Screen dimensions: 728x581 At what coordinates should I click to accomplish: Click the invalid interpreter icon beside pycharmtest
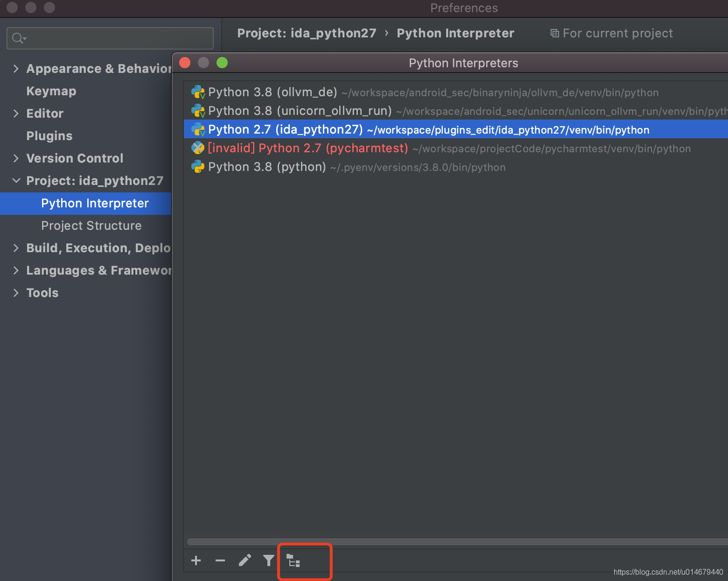pyautogui.click(x=198, y=148)
